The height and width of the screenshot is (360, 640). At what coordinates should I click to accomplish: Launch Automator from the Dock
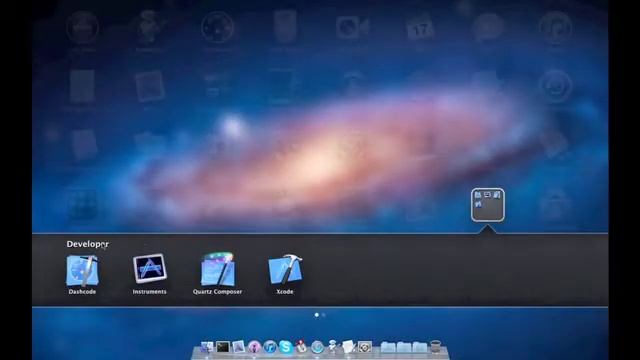point(333,347)
